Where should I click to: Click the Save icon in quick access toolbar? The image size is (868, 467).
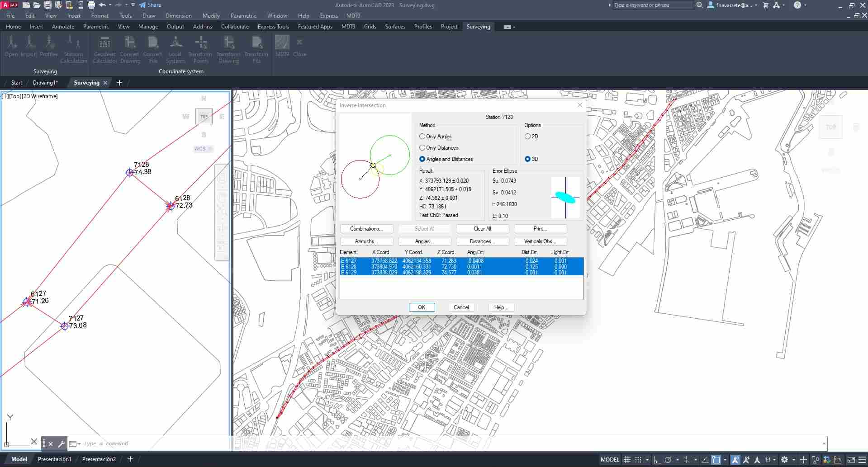coord(47,5)
